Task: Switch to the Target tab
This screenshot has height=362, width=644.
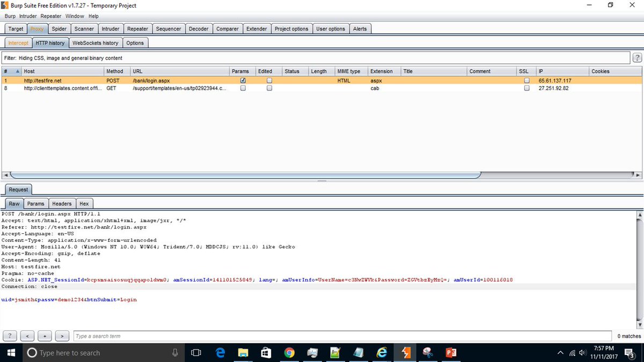Action: [x=16, y=29]
